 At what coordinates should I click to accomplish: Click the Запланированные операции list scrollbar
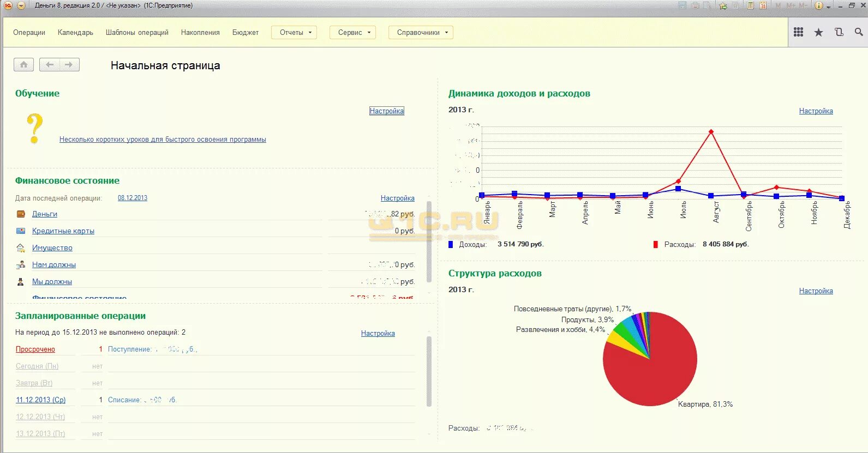point(429,371)
